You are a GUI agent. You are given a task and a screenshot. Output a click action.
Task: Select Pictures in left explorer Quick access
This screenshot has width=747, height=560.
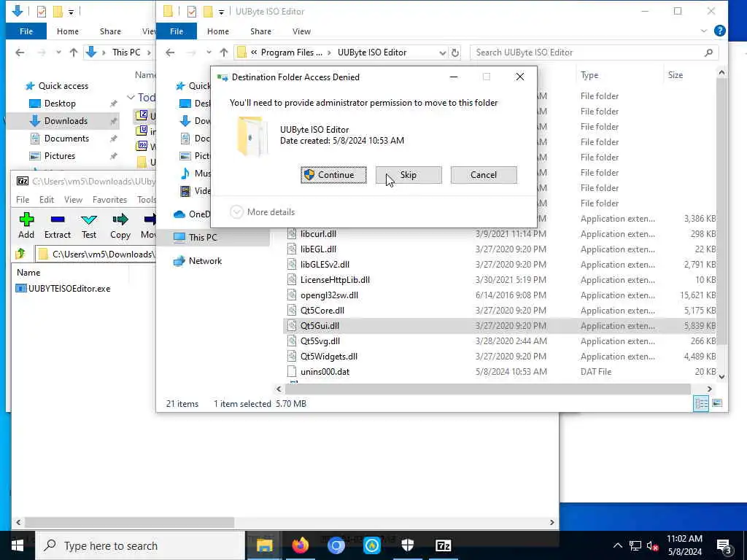pos(60,156)
